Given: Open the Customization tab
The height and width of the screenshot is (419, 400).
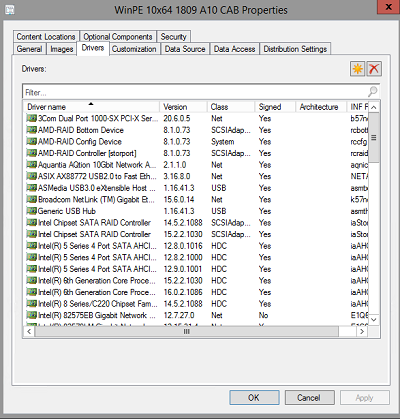Looking at the screenshot, I should coord(134,49).
